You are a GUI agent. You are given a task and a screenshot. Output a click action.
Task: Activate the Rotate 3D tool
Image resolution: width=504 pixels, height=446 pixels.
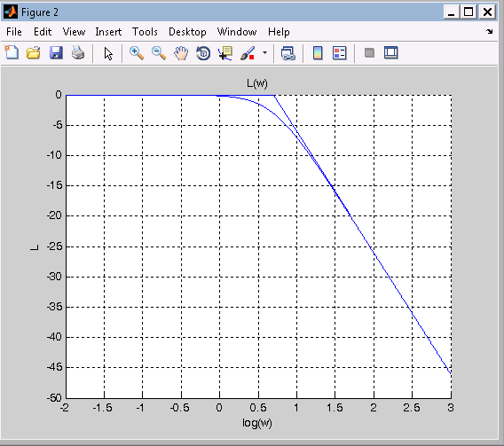coord(203,53)
